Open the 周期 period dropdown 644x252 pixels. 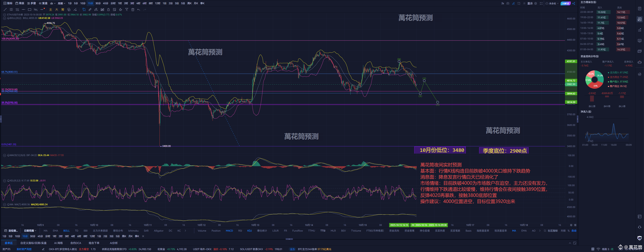pyautogui.click(x=61, y=3)
